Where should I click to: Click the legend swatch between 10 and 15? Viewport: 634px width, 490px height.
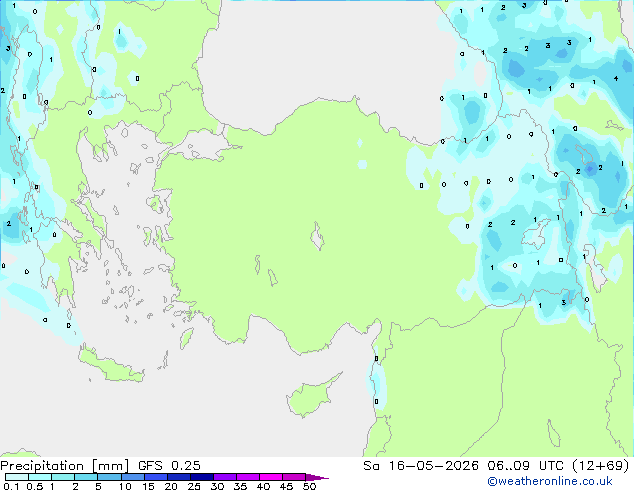(133, 477)
